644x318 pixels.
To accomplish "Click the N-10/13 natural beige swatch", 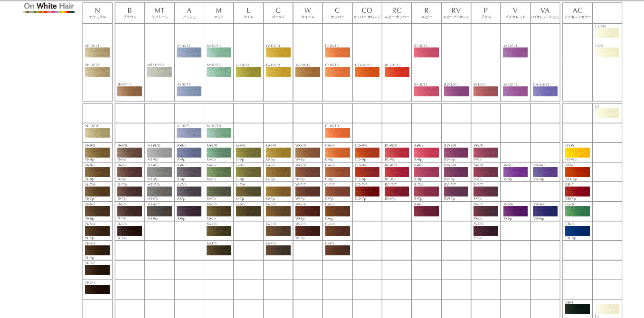I will click(x=97, y=53).
